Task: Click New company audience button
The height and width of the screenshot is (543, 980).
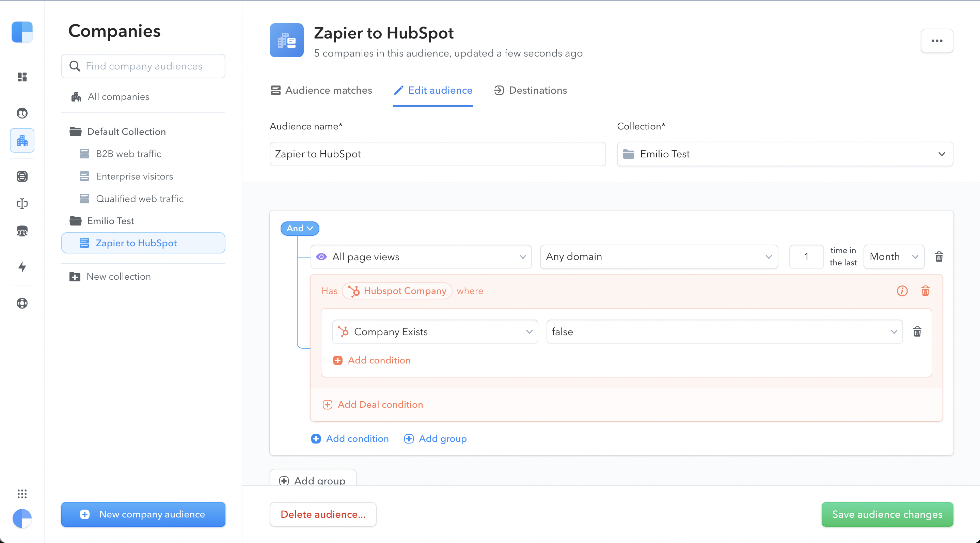Action: 143,514
